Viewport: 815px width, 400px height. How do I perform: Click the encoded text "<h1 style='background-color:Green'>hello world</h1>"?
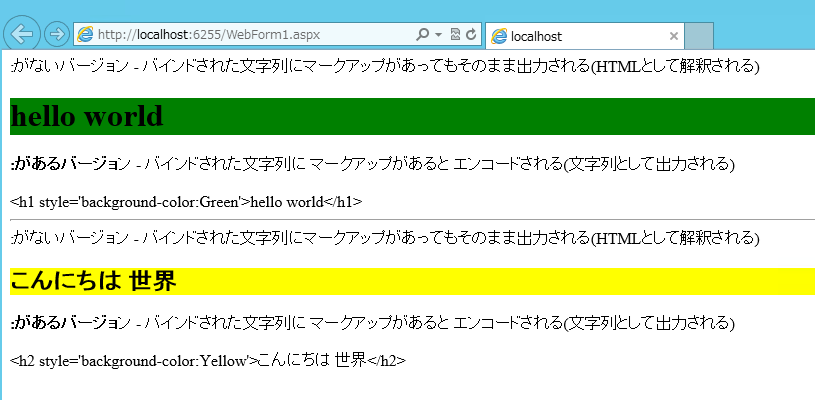[x=186, y=202]
